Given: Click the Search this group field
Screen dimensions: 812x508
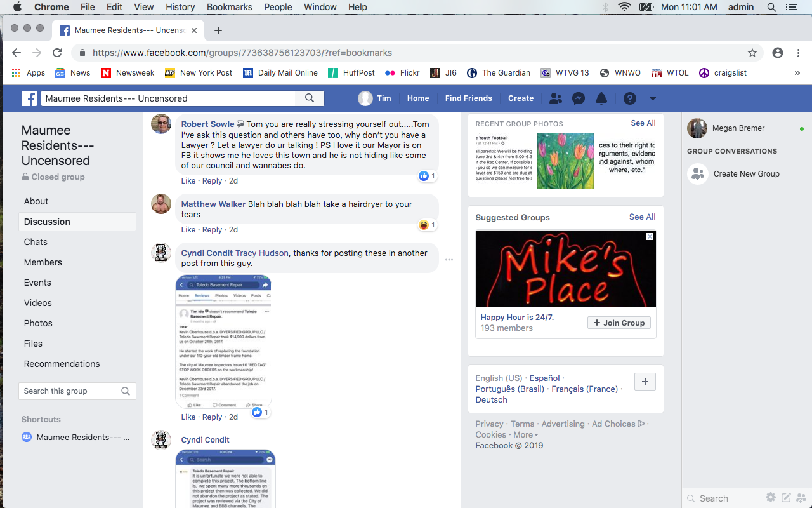Looking at the screenshot, I should (70, 391).
